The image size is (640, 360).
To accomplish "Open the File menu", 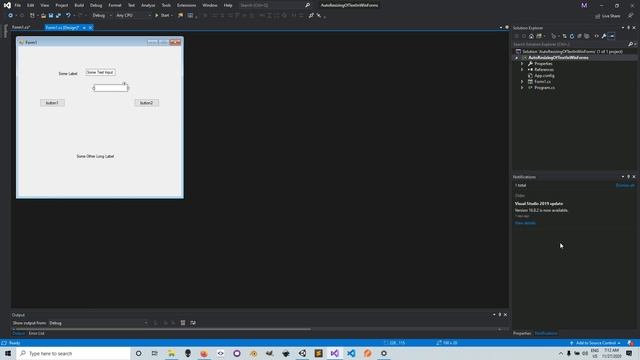I will click(x=18, y=5).
